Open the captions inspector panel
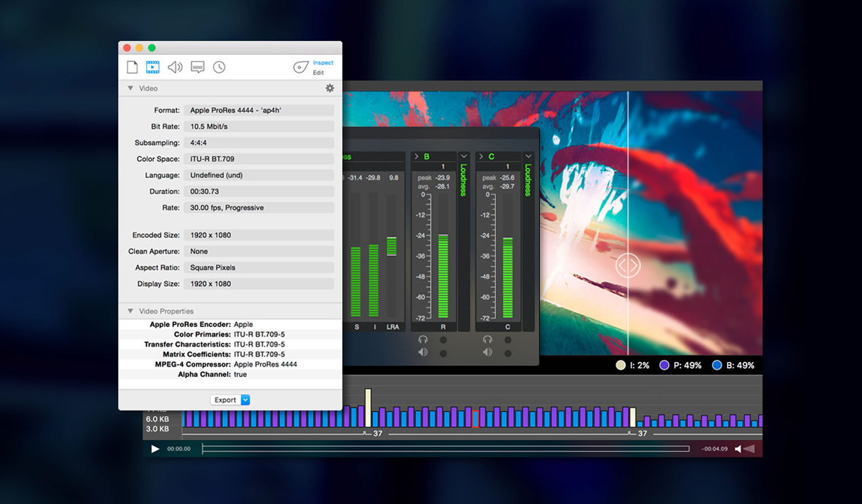Viewport: 862px width, 504px height. pyautogui.click(x=197, y=67)
